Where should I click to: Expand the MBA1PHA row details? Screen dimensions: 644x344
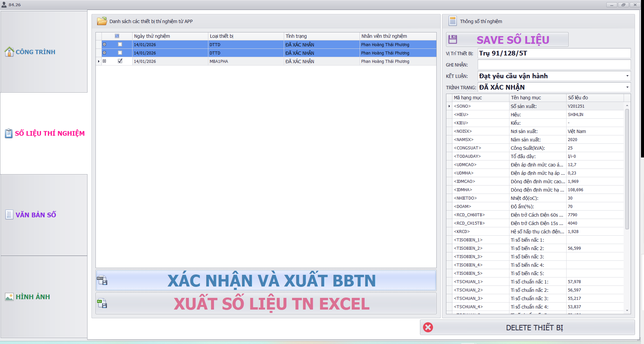tap(104, 61)
